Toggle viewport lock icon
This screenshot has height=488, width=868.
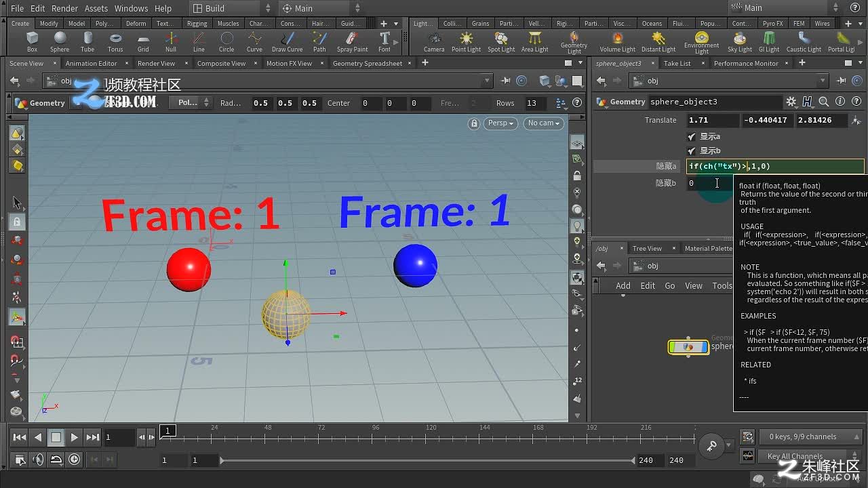474,123
